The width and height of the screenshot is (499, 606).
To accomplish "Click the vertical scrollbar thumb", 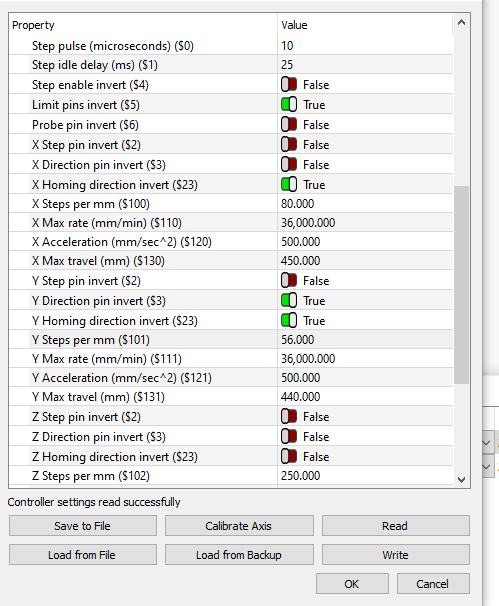I will pos(461,285).
